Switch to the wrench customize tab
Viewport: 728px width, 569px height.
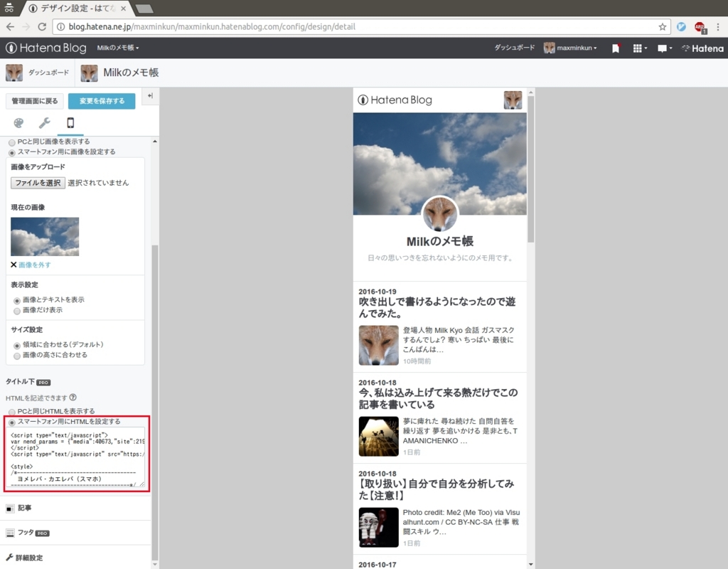(45, 123)
